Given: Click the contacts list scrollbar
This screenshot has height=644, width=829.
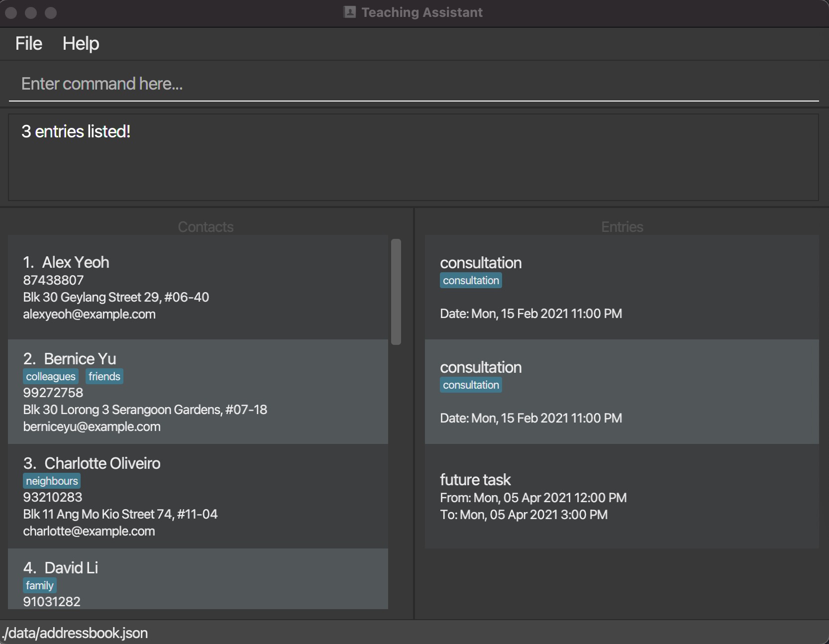Looking at the screenshot, I should (x=396, y=292).
